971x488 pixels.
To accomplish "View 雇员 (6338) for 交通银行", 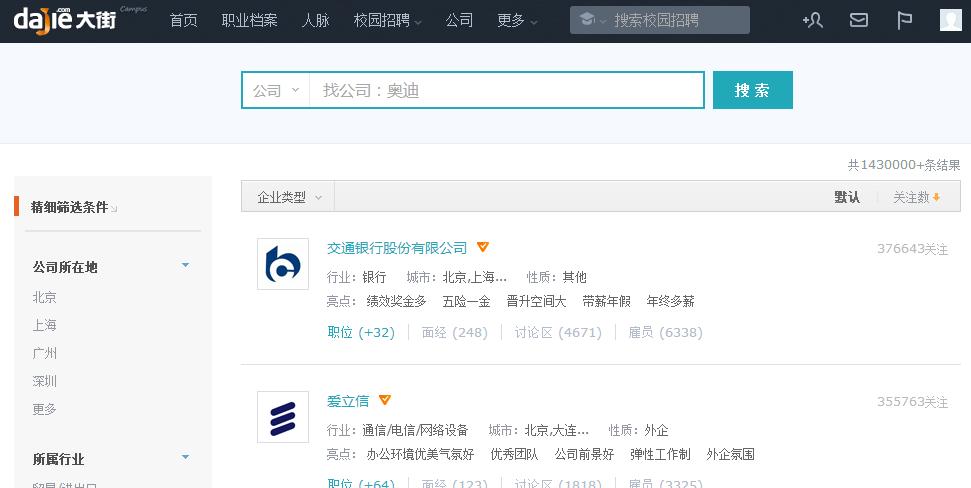I will [x=666, y=333].
